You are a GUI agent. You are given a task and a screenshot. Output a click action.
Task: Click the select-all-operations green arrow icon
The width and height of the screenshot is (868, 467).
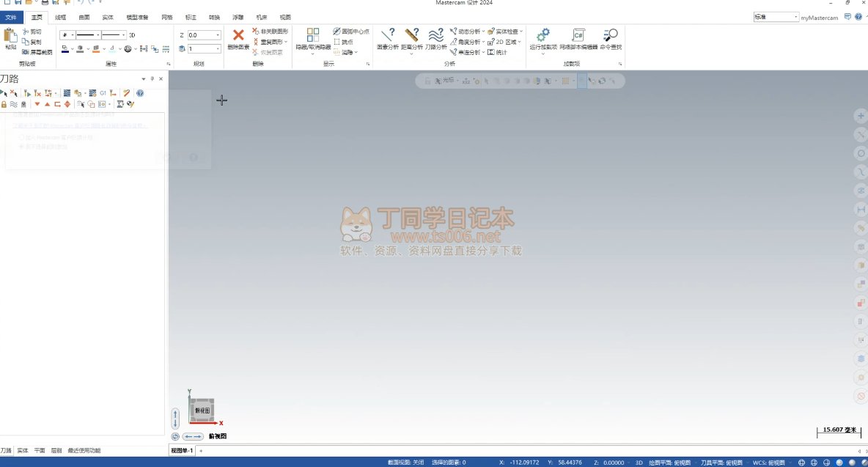pyautogui.click(x=4, y=93)
